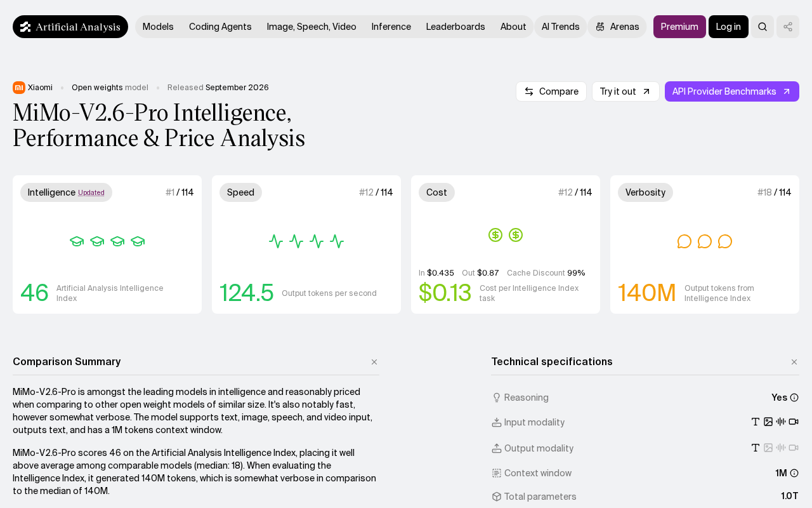Screen dimensions: 812x508
Task: Click the share icon button
Action: [x=788, y=27]
